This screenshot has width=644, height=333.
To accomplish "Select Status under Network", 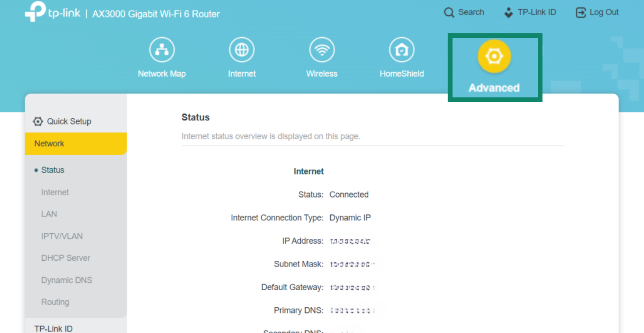I will tap(53, 170).
